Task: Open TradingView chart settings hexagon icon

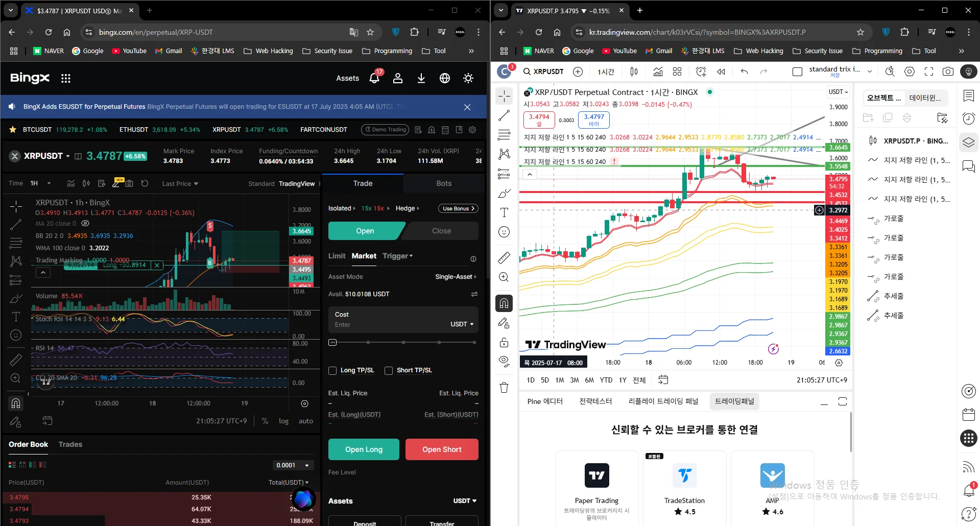Action: [910, 71]
